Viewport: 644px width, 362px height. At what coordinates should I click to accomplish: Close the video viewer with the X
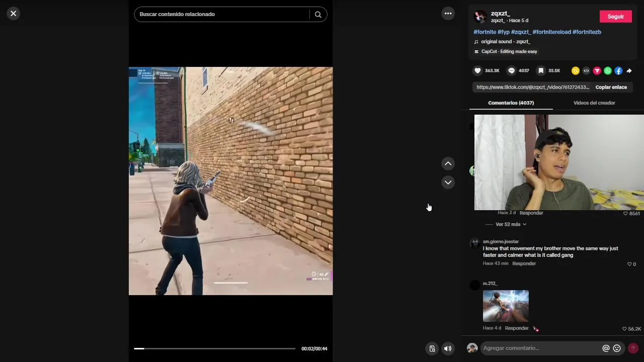[14, 14]
